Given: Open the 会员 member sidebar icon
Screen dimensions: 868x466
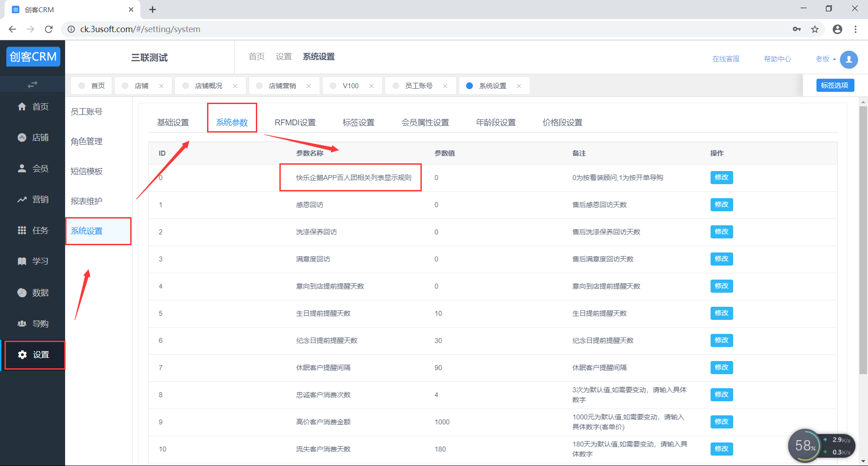Looking at the screenshot, I should click(22, 168).
